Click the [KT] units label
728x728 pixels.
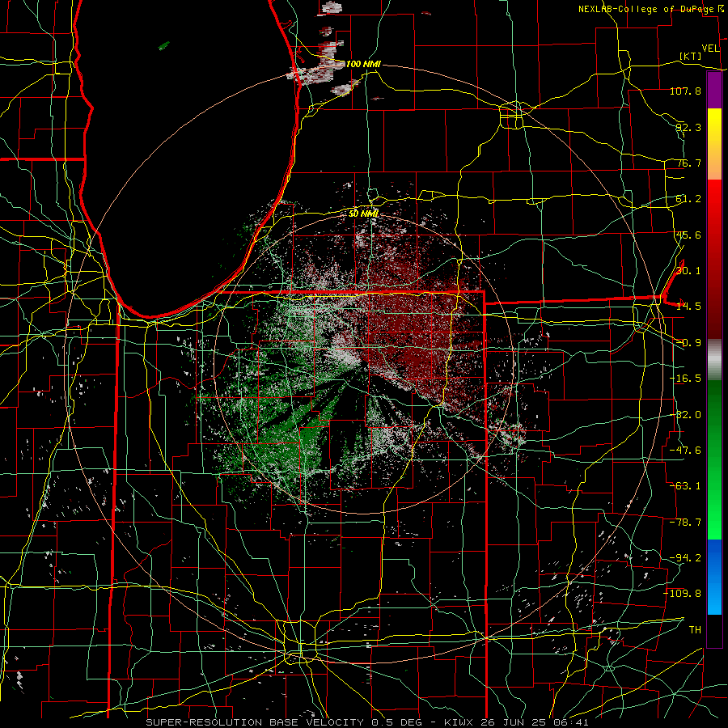pyautogui.click(x=690, y=56)
